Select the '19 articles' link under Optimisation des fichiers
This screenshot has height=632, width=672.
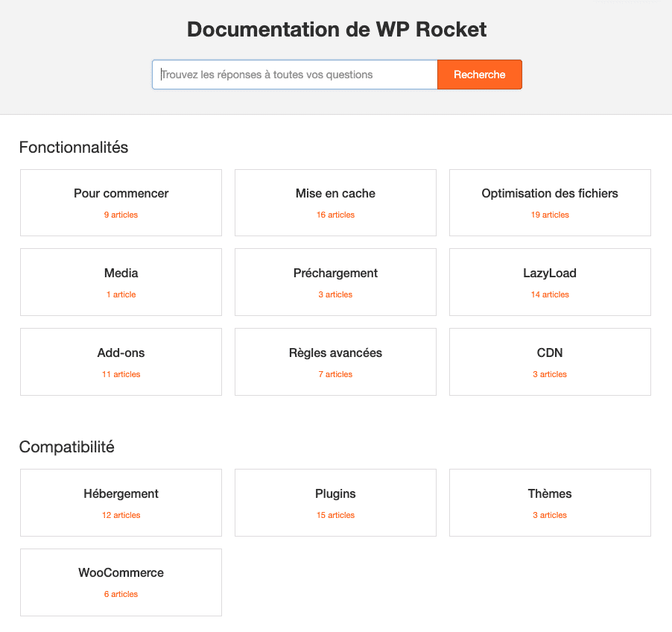click(x=550, y=215)
